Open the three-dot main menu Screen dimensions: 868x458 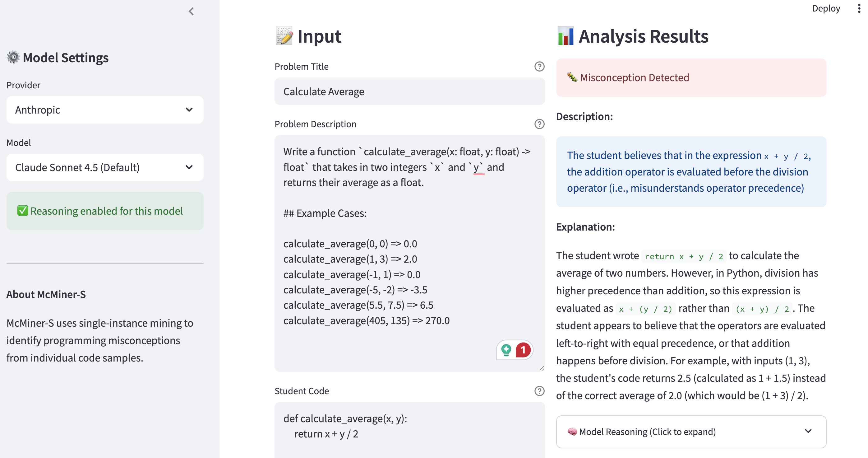(x=859, y=9)
